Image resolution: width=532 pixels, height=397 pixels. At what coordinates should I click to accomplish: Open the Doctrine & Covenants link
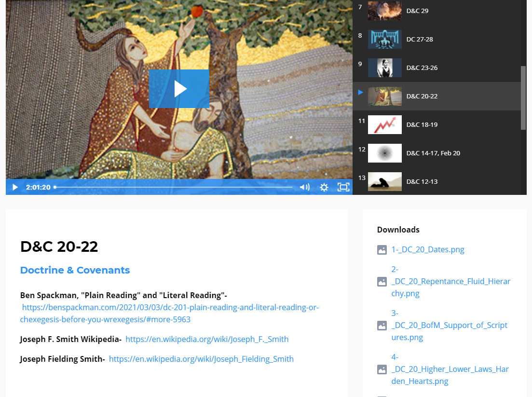[75, 270]
